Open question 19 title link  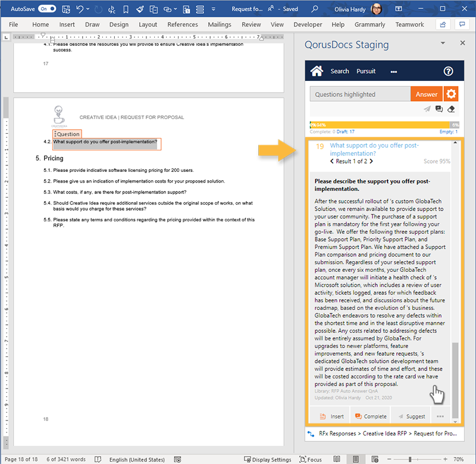374,149
